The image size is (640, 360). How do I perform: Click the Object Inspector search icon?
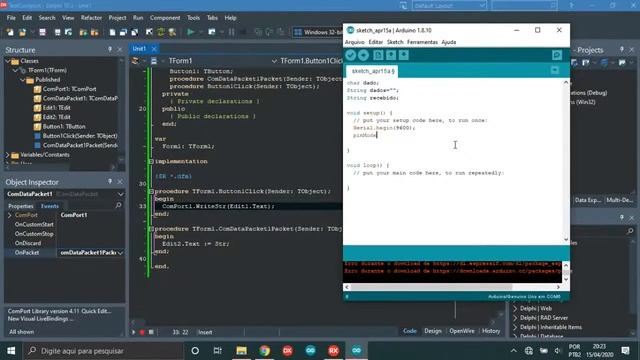tap(118, 205)
